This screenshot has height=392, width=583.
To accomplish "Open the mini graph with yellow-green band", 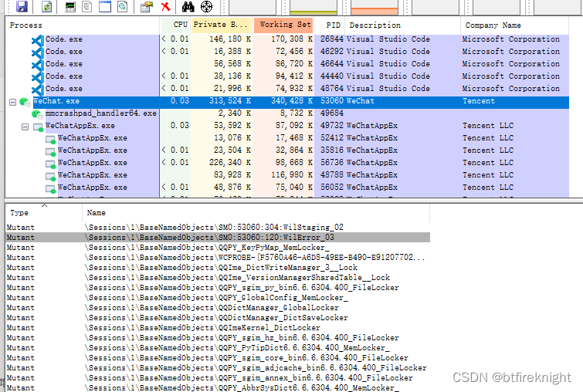I will [313, 7].
